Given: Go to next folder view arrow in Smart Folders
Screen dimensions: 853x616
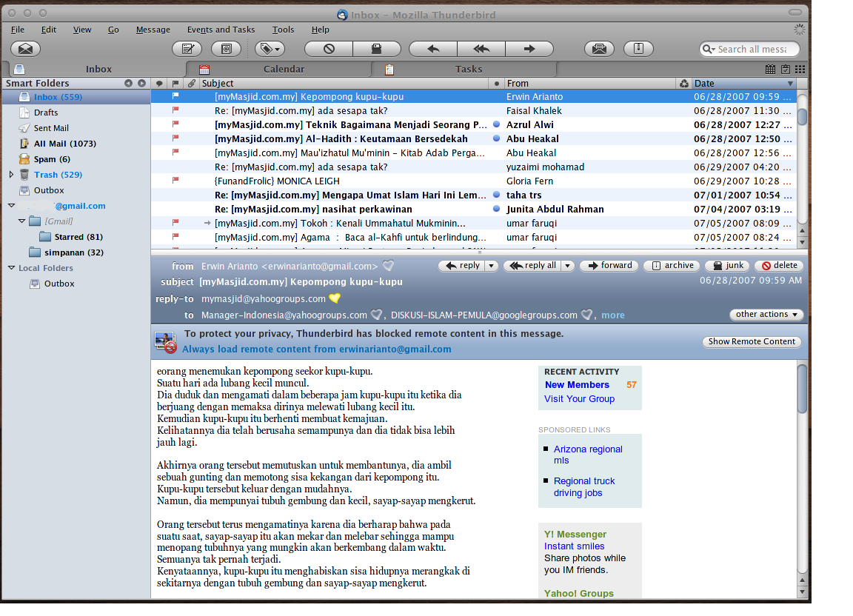Looking at the screenshot, I should point(141,83).
